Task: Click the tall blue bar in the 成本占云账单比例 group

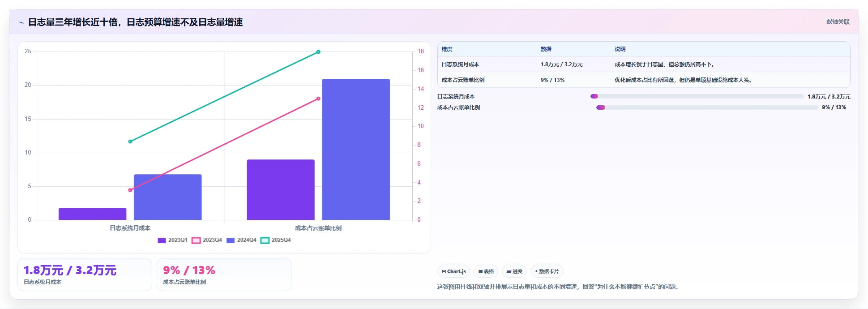Action: (356, 149)
